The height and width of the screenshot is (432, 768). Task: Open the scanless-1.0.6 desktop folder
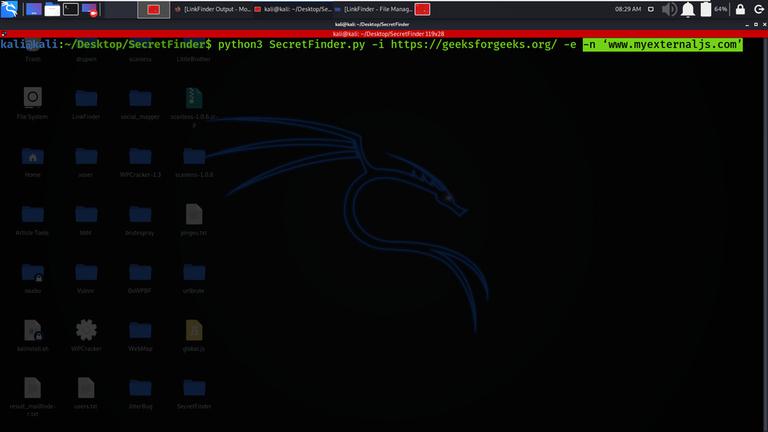tap(194, 162)
